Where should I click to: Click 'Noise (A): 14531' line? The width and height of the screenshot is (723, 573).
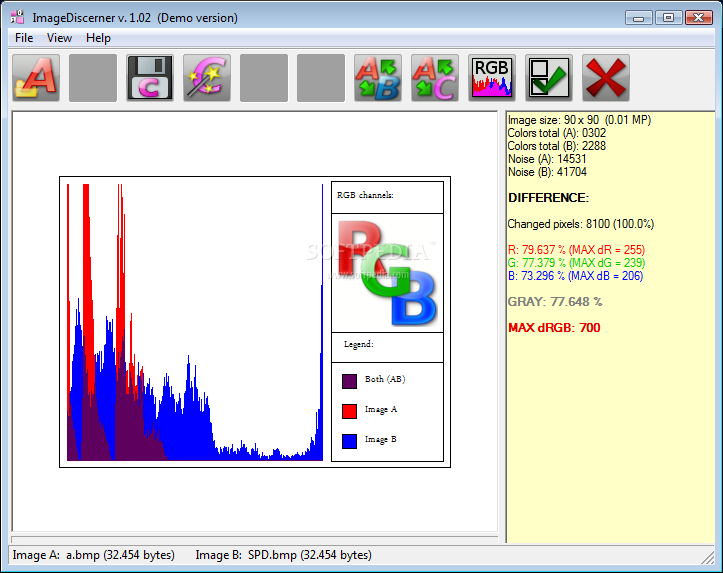[547, 159]
